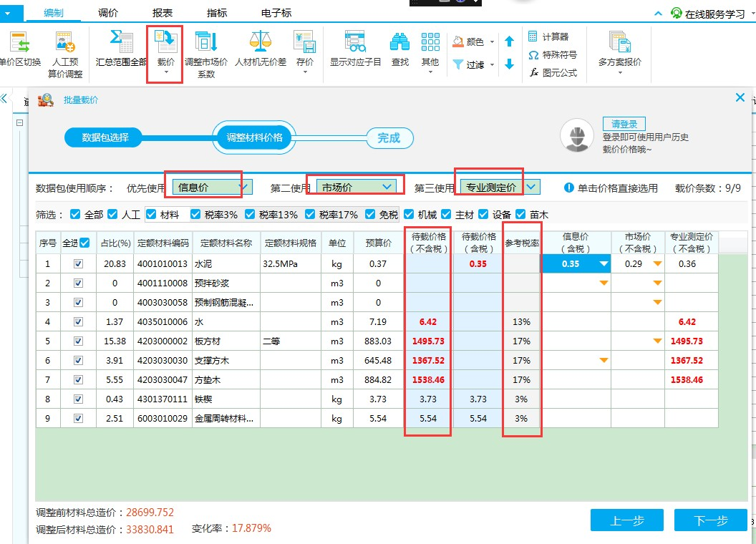Uncheck row 5 板方材 checkbox

point(79,341)
